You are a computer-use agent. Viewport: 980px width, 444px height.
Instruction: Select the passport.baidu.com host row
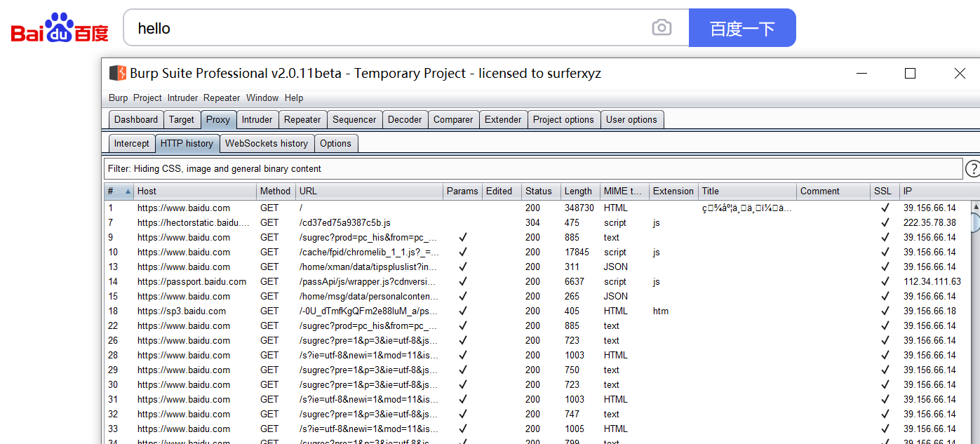point(537,281)
